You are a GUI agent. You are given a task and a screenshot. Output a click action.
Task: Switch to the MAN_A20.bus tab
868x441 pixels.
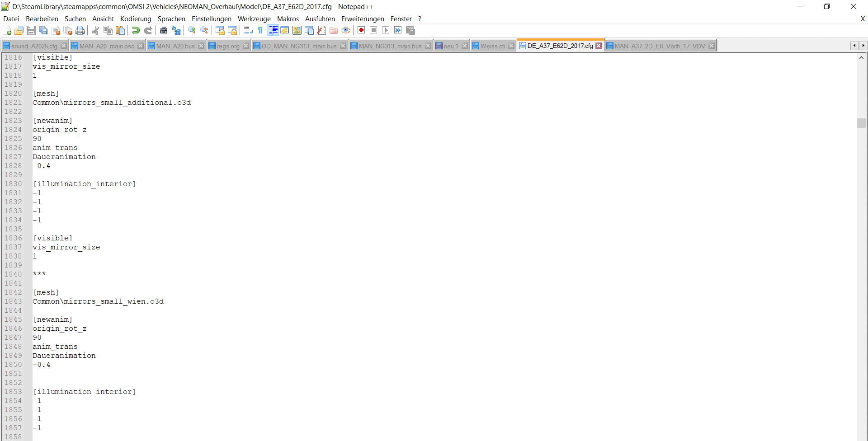(x=175, y=46)
